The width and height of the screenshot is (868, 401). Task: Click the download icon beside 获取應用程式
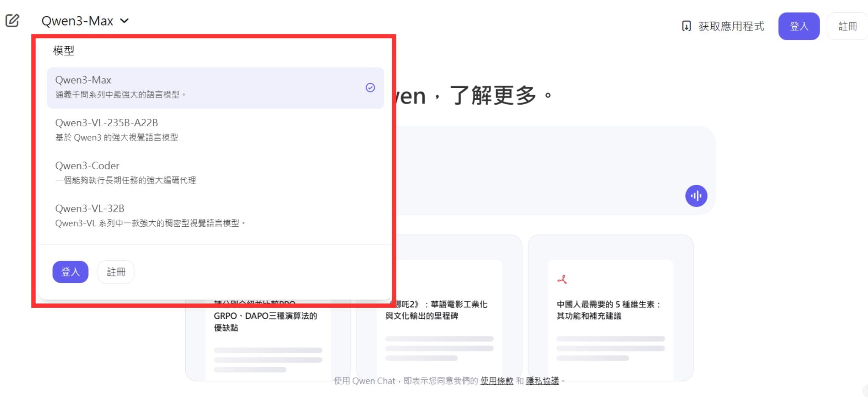tap(687, 26)
